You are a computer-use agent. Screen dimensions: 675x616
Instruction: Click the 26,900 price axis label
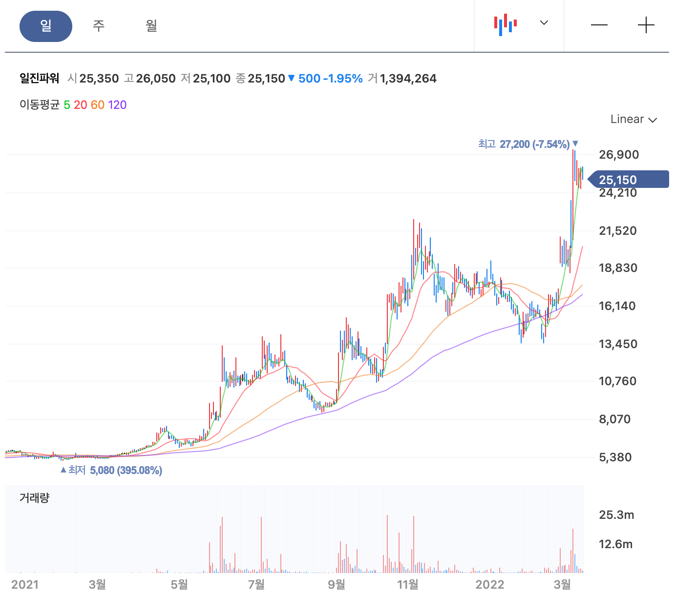[x=619, y=155]
